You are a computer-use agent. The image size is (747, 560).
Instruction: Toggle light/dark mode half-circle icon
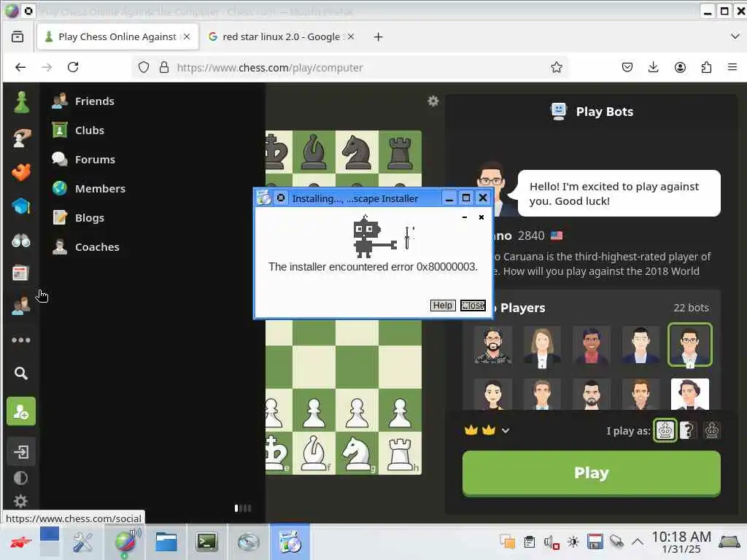point(21,478)
